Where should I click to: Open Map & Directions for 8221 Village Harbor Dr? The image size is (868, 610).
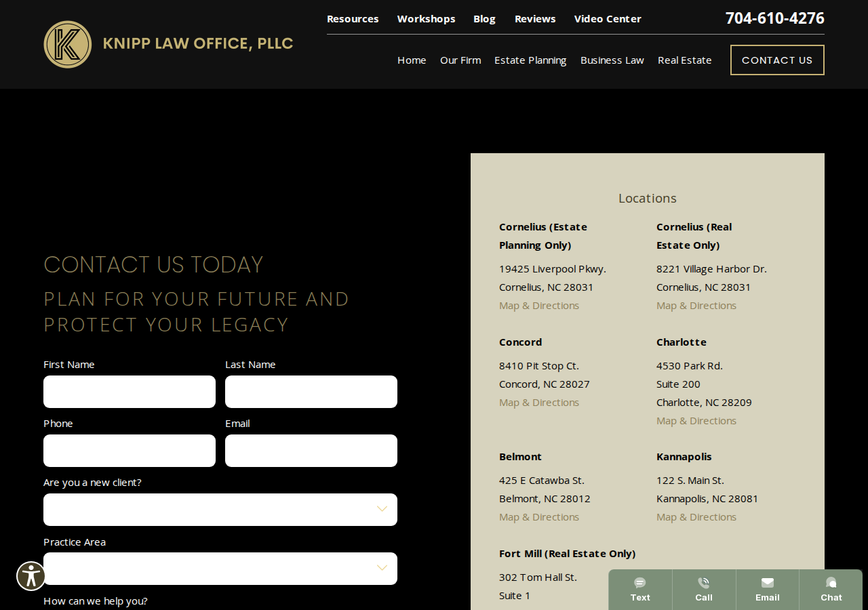(696, 306)
